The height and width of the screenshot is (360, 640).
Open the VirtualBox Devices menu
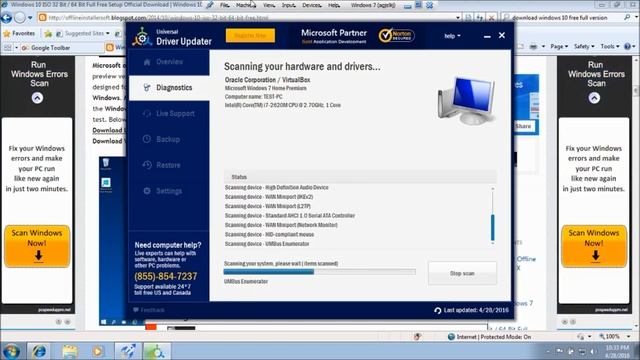coord(312,5)
